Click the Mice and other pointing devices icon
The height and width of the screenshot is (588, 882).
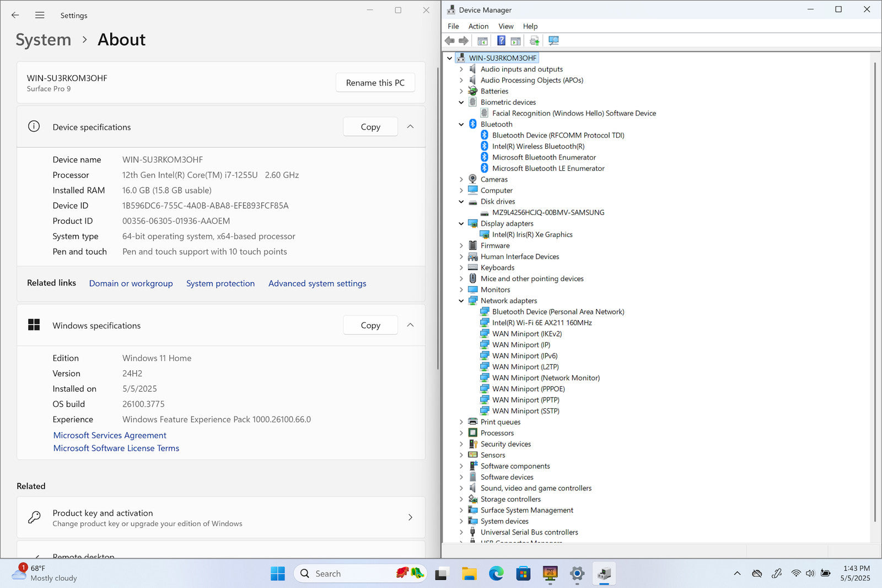(x=472, y=278)
